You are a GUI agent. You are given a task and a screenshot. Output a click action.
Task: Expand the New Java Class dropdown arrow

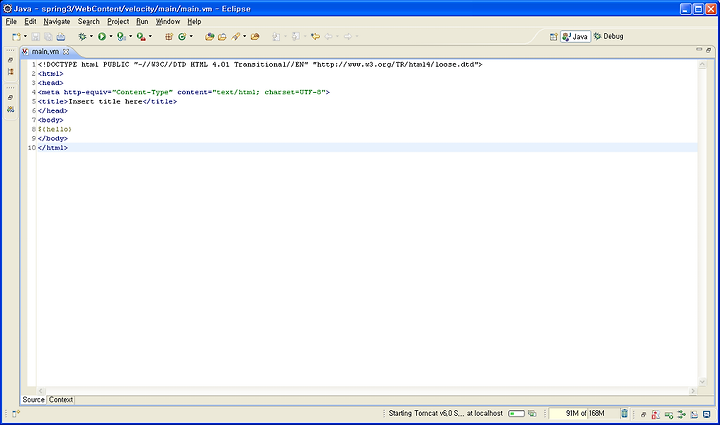pyautogui.click(x=191, y=37)
